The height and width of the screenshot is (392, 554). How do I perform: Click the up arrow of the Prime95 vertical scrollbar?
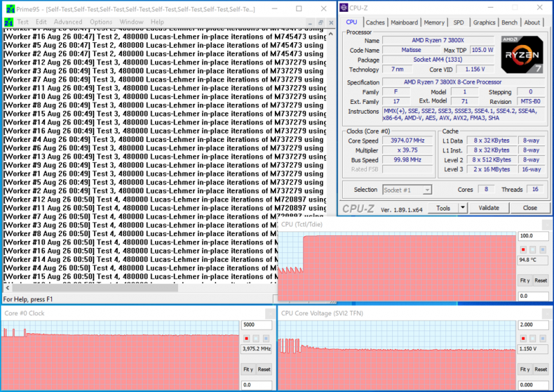point(331,35)
